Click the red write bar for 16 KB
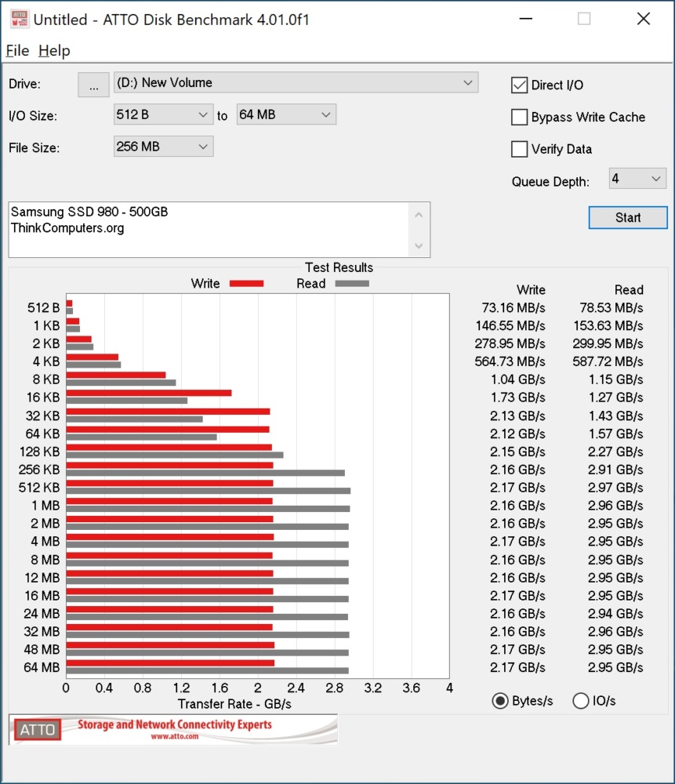 coord(149,393)
